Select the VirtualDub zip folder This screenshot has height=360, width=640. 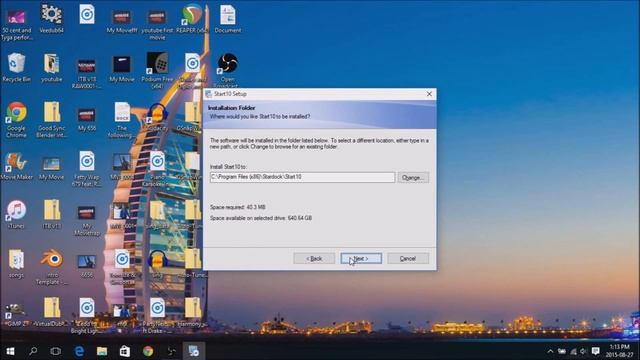[x=51, y=313]
